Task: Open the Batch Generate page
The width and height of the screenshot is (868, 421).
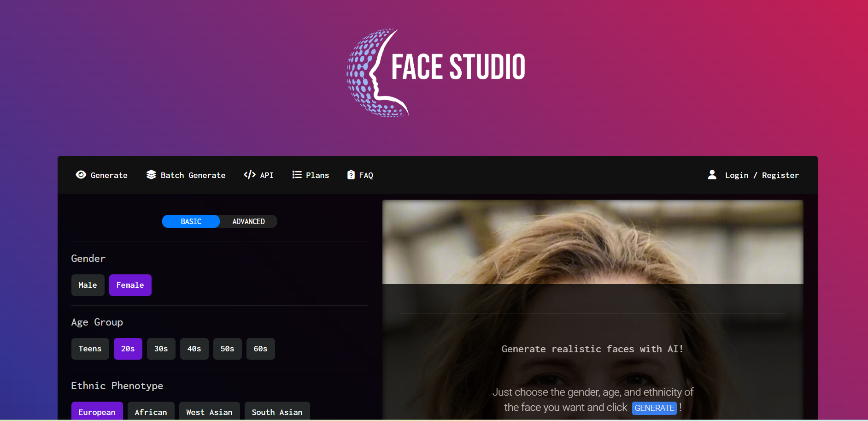Action: (193, 175)
